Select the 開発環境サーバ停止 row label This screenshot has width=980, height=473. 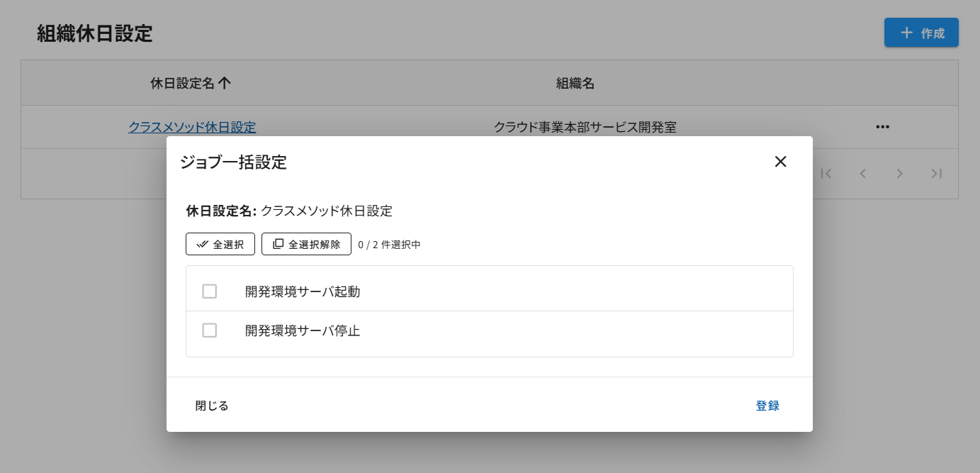tap(303, 330)
